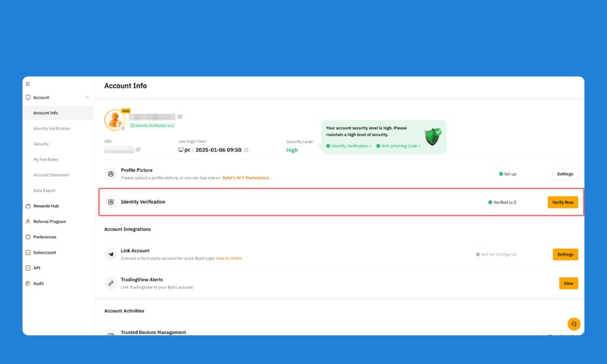Open the Referral Program label

(50, 221)
